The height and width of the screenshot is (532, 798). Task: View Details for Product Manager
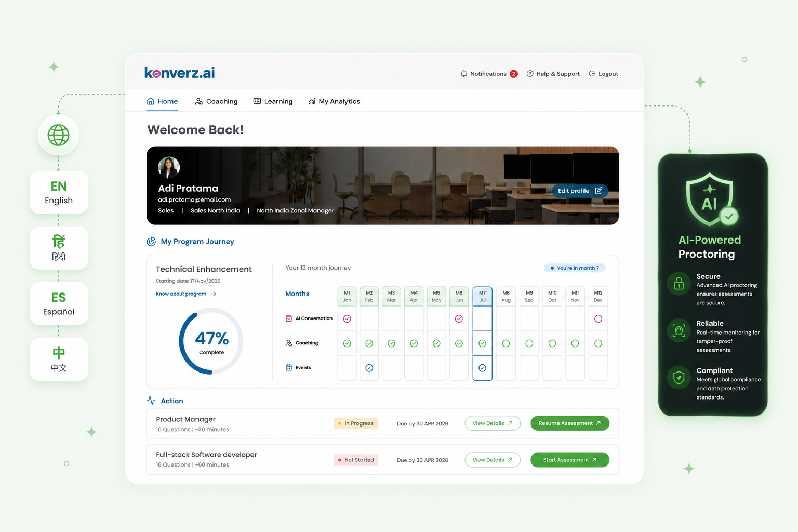point(493,423)
